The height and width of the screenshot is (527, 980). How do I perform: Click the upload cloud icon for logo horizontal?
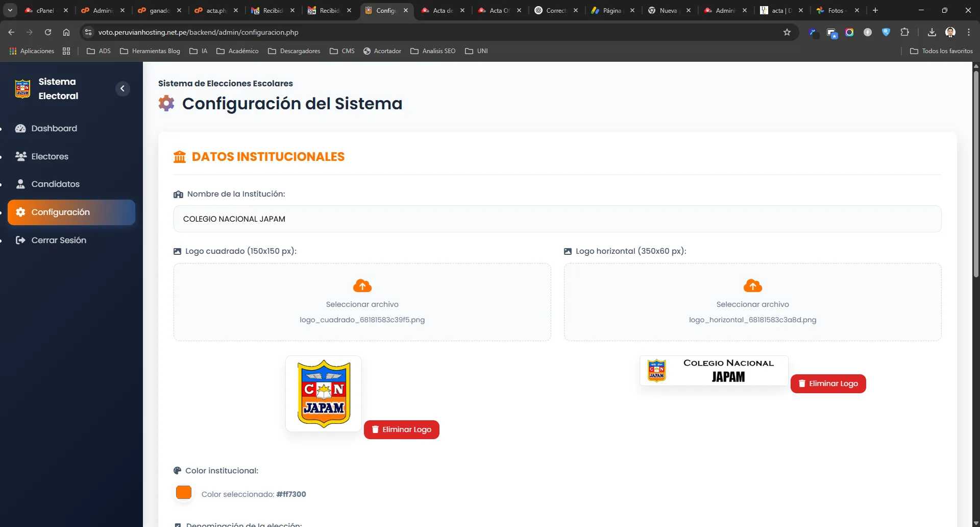[752, 285]
